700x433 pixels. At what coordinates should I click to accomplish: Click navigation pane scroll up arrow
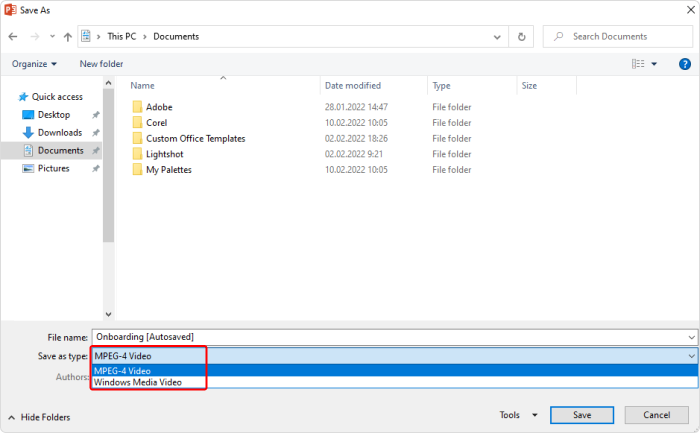(x=108, y=83)
